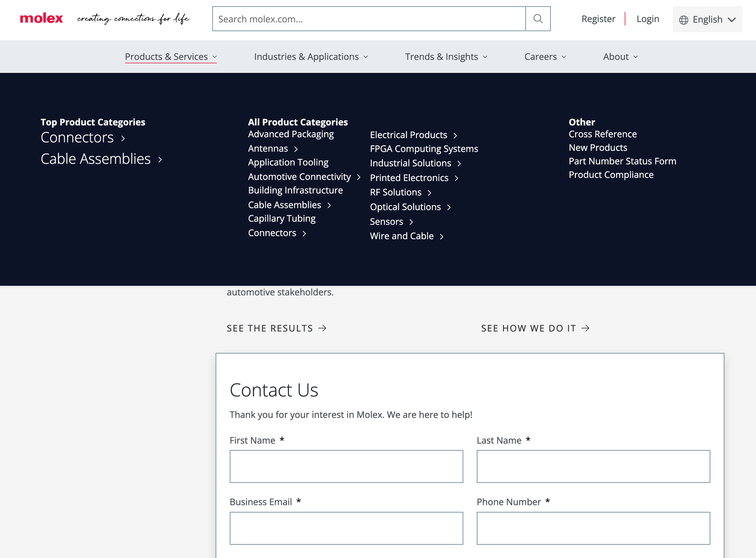Open the English language dropdown
The height and width of the screenshot is (558, 756).
[x=707, y=19]
